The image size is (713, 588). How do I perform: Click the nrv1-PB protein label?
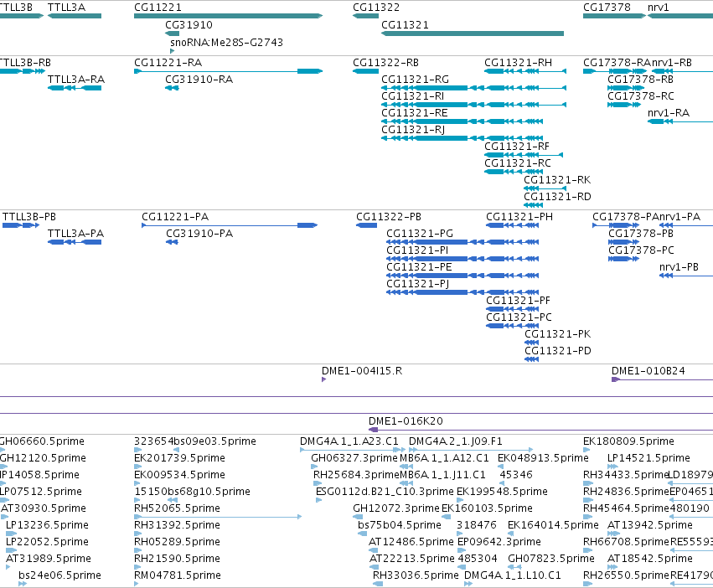click(x=679, y=267)
